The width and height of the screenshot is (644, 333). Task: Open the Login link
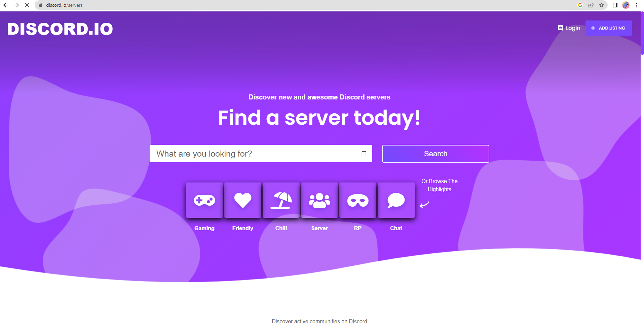[x=569, y=28]
